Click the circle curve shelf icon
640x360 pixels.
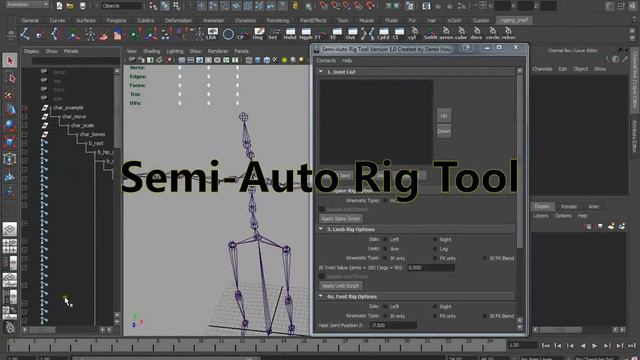click(228, 34)
